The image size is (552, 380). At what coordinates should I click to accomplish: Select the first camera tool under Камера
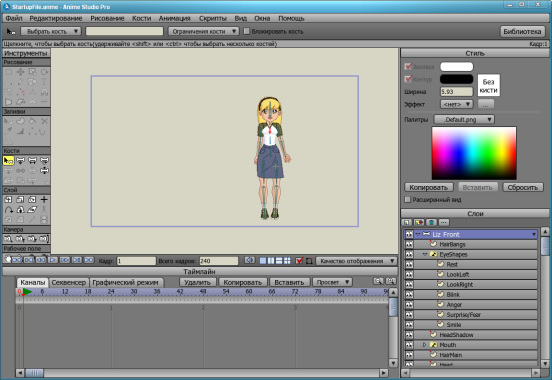pos(8,239)
